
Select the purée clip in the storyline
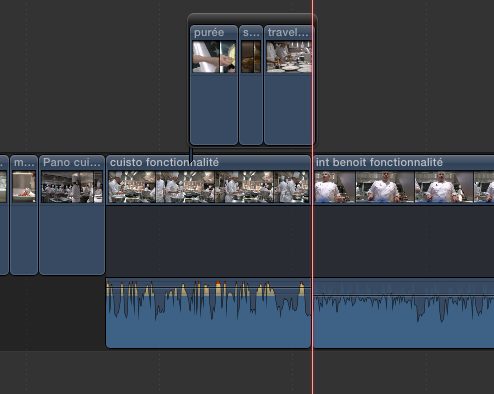pos(214,85)
